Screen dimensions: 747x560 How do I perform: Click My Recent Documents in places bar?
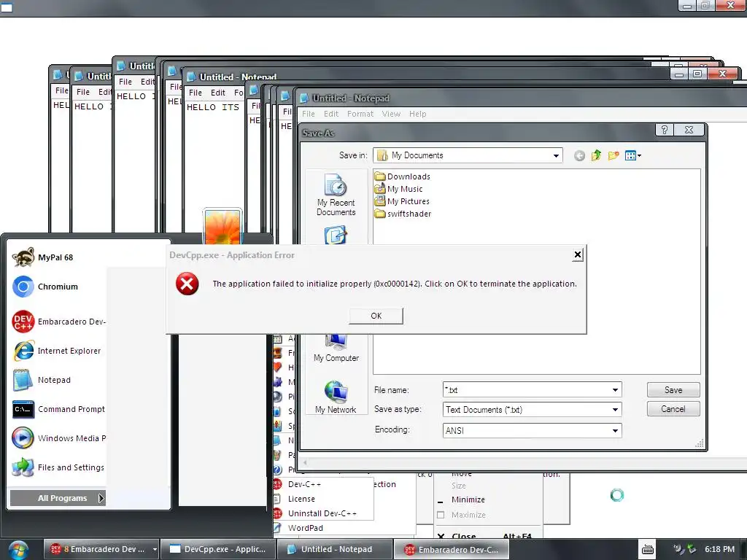coord(336,195)
